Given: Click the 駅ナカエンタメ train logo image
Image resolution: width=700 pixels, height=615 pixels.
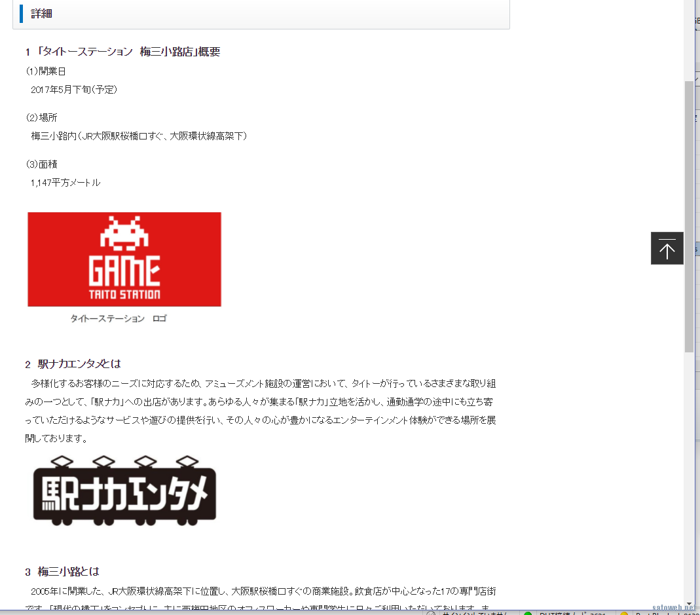Looking at the screenshot, I should (x=124, y=491).
